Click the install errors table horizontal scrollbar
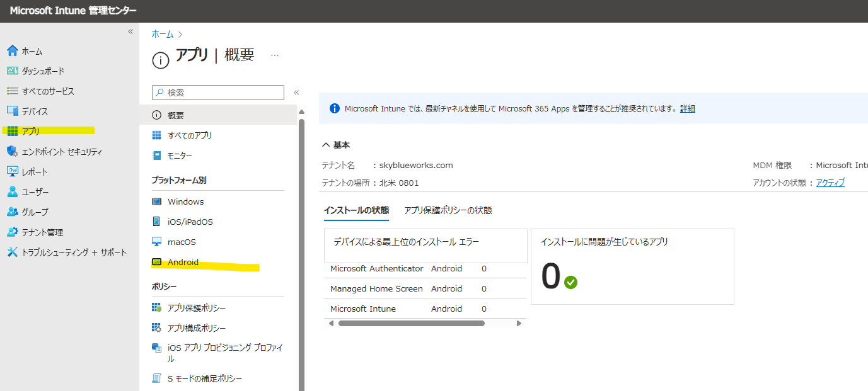868x391 pixels. (x=412, y=323)
